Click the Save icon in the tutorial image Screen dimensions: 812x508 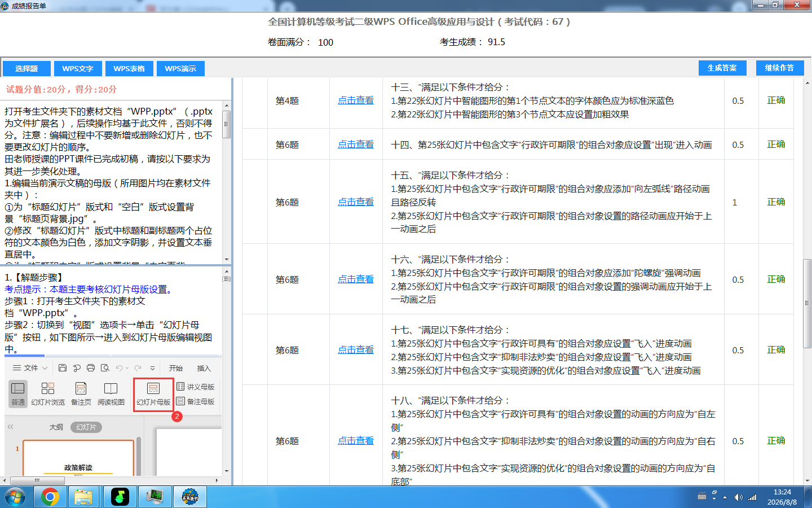63,368
